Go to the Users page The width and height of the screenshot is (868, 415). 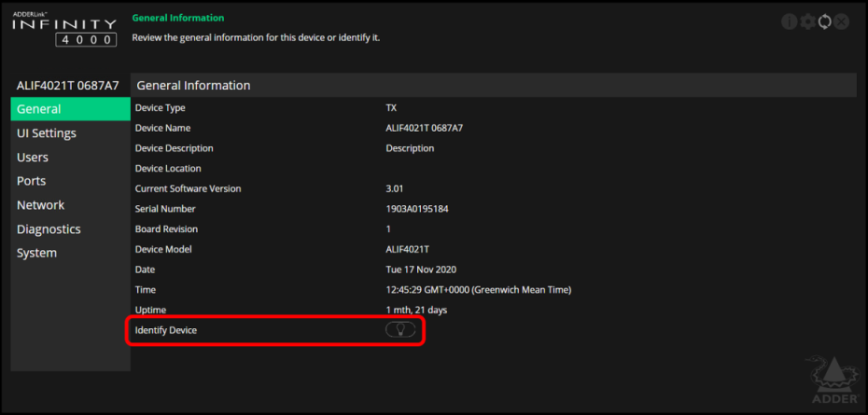(33, 158)
